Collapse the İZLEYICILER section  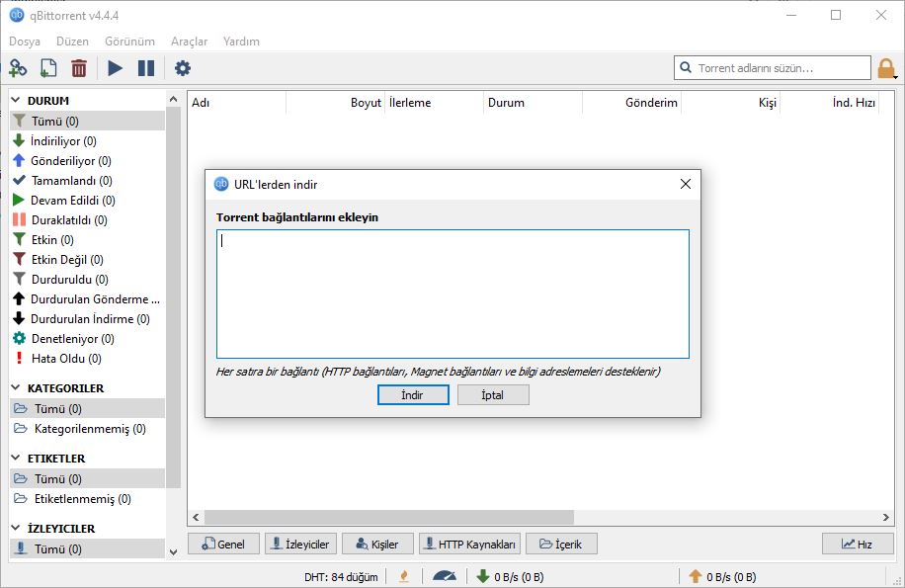click(x=16, y=528)
